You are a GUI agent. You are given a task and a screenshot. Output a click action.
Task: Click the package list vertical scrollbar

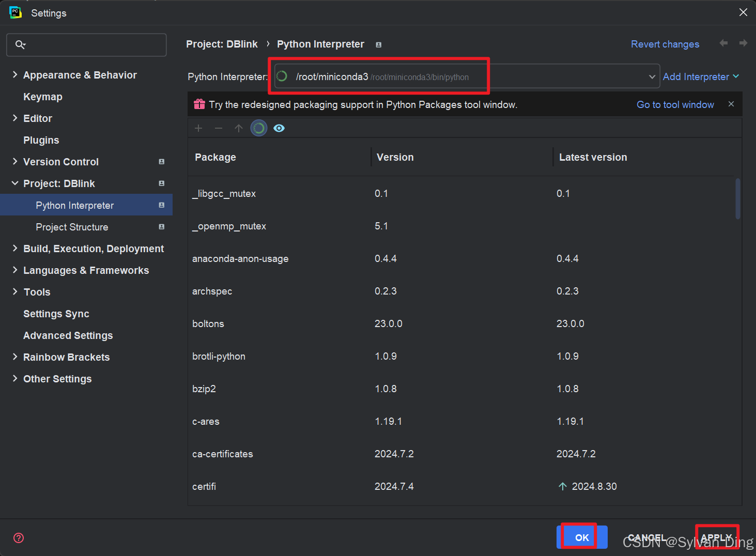738,199
